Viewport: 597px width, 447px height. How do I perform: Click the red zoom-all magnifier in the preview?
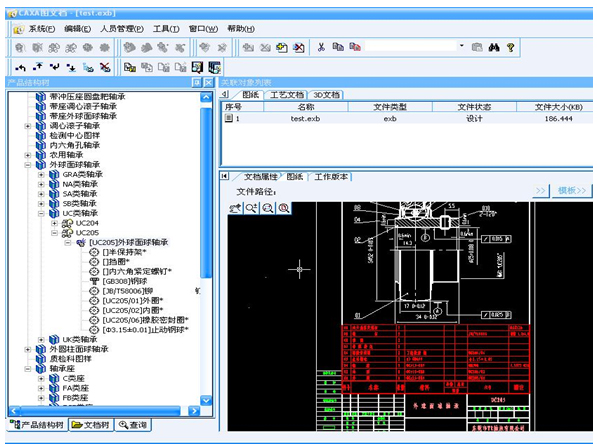click(284, 208)
